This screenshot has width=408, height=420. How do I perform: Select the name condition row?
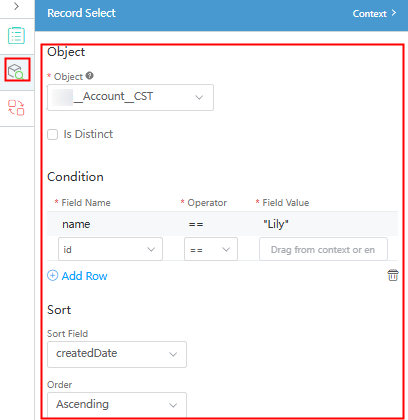point(222,224)
